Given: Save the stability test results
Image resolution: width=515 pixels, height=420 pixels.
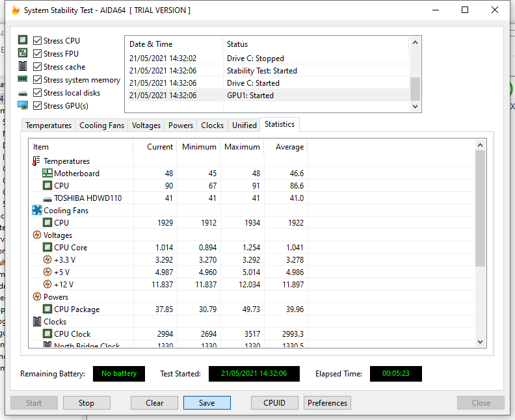Looking at the screenshot, I should pyautogui.click(x=207, y=403).
